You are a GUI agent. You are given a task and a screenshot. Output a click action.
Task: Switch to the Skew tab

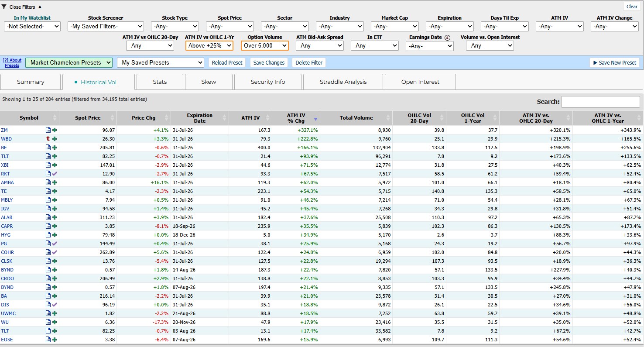pyautogui.click(x=209, y=82)
